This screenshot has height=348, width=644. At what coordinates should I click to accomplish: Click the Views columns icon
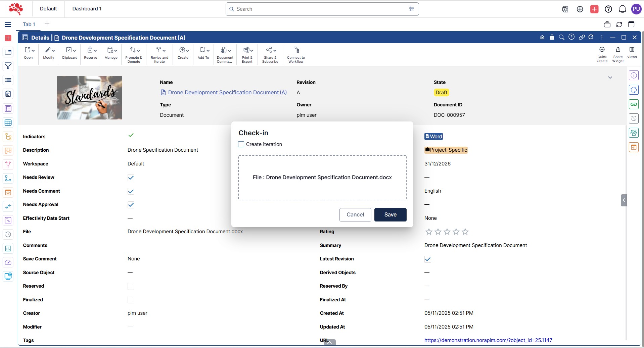pos(632,50)
